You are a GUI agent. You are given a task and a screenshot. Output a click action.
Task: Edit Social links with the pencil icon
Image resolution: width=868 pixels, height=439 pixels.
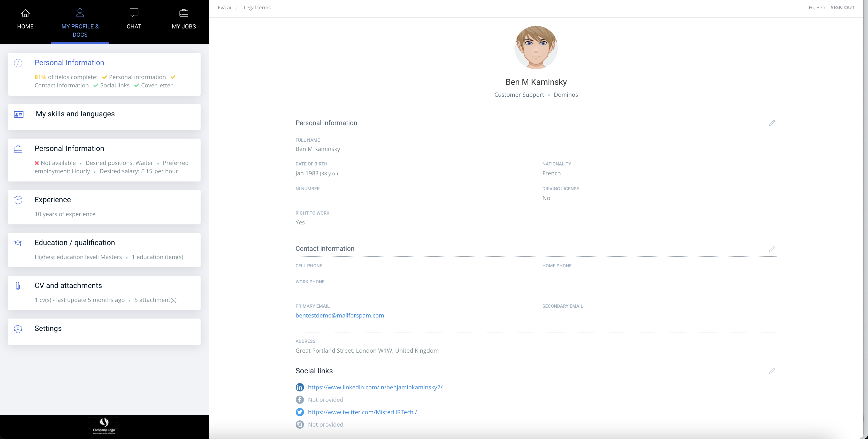tap(772, 371)
